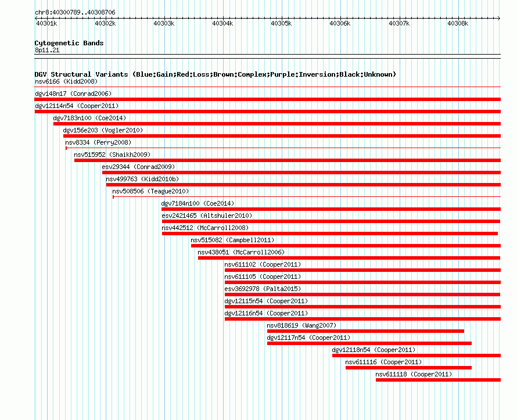Click nsv818619 (Wang2007) variant label
517x420 pixels.
(x=301, y=325)
